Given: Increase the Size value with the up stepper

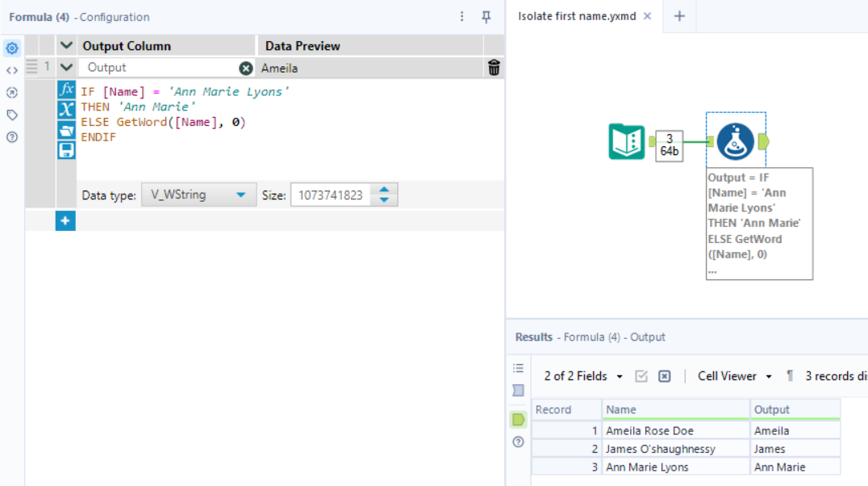Looking at the screenshot, I should [x=385, y=190].
